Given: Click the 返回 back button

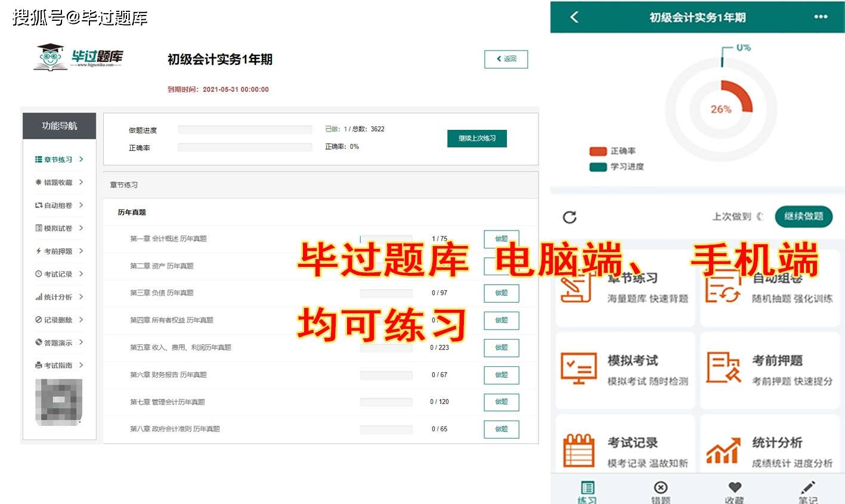Looking at the screenshot, I should 506,59.
